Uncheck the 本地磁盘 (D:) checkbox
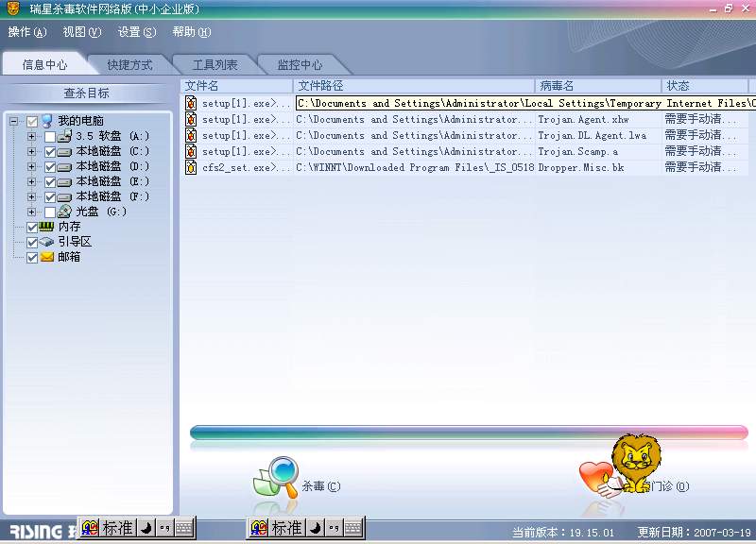The image size is (756, 544). tap(50, 167)
